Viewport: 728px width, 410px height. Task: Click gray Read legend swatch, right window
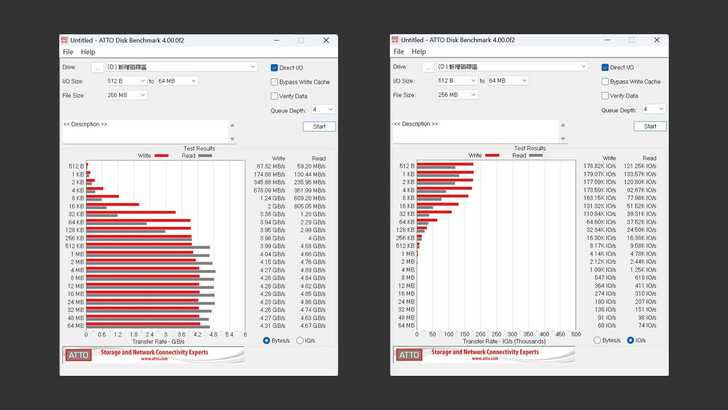tap(536, 156)
